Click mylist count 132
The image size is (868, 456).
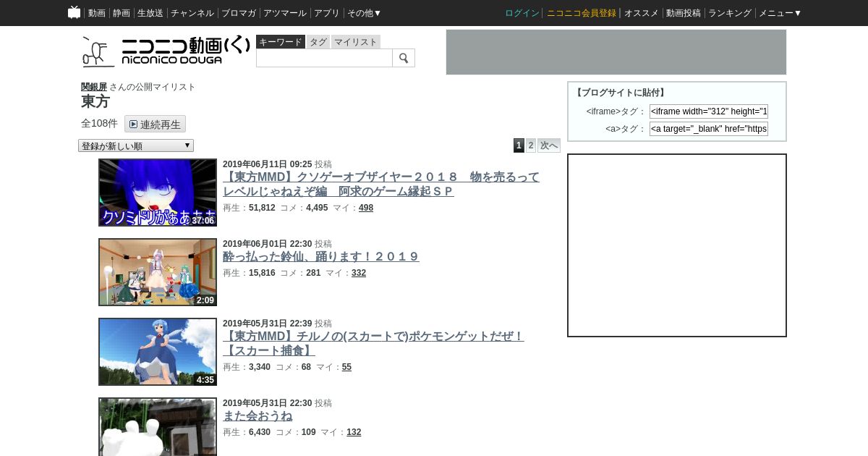coord(354,432)
